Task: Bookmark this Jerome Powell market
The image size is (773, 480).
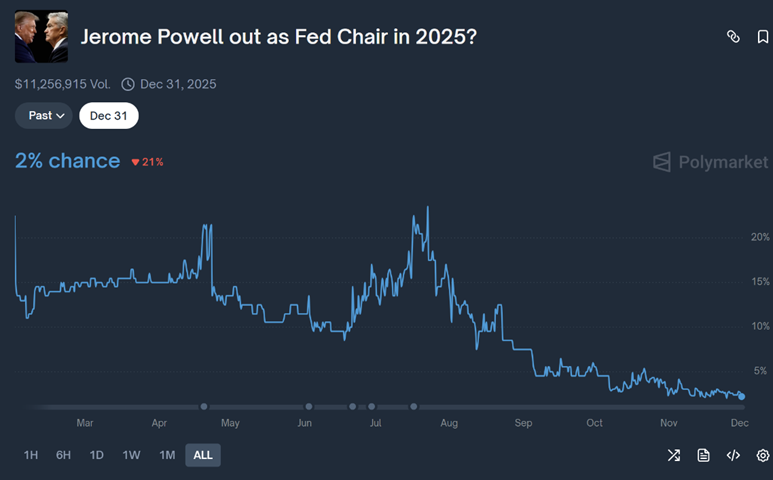Action: (763, 37)
